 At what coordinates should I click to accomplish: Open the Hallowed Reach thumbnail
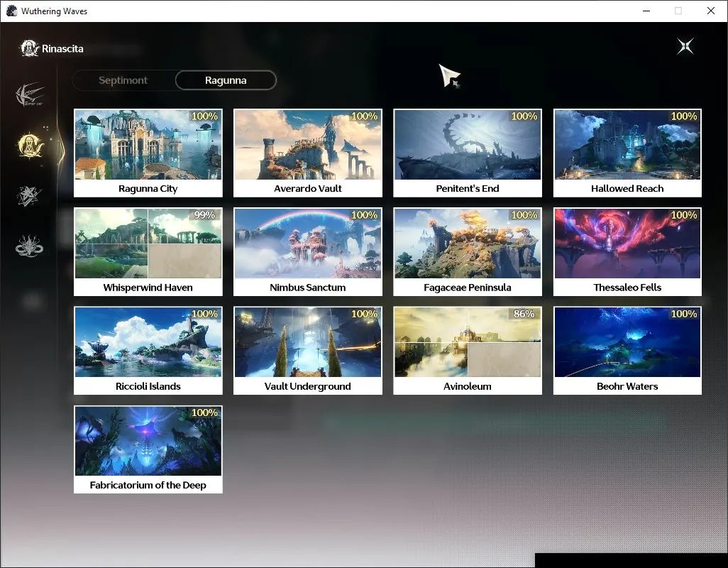click(x=627, y=144)
